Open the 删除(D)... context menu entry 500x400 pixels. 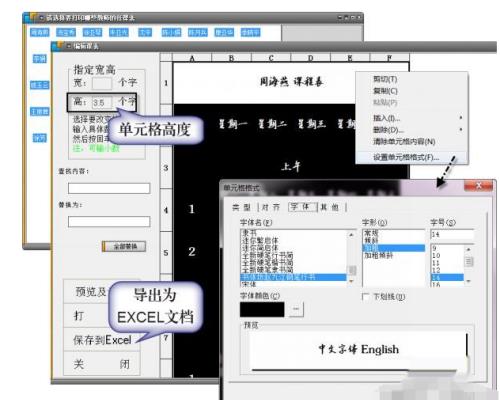(388, 129)
